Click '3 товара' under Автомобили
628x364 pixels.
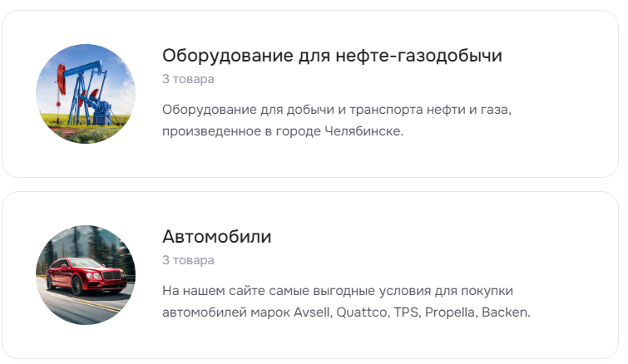pyautogui.click(x=188, y=260)
